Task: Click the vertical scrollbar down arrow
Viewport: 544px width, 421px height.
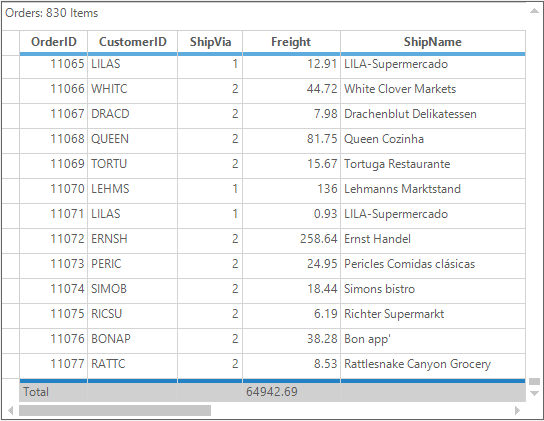Action: tap(534, 394)
